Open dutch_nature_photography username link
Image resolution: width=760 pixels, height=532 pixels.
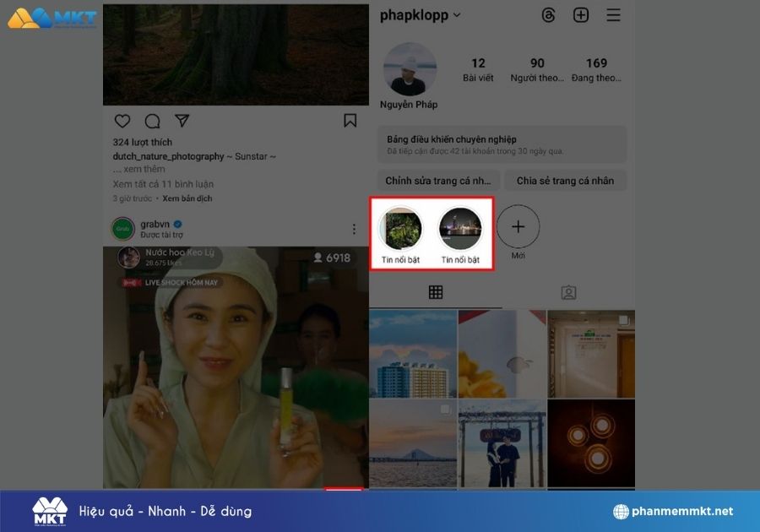coord(168,156)
